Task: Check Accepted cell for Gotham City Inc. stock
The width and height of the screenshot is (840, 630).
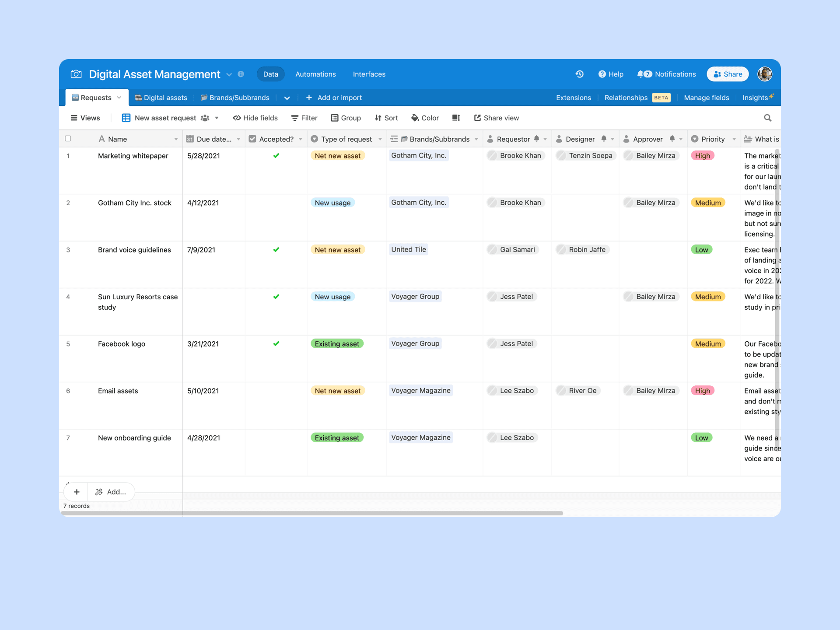Action: pyautogui.click(x=276, y=217)
